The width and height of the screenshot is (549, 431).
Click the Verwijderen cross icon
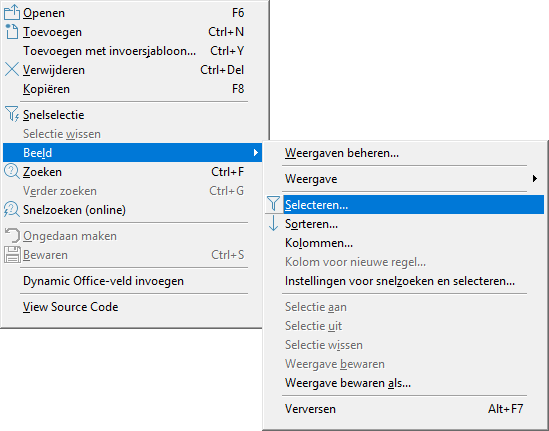point(12,69)
